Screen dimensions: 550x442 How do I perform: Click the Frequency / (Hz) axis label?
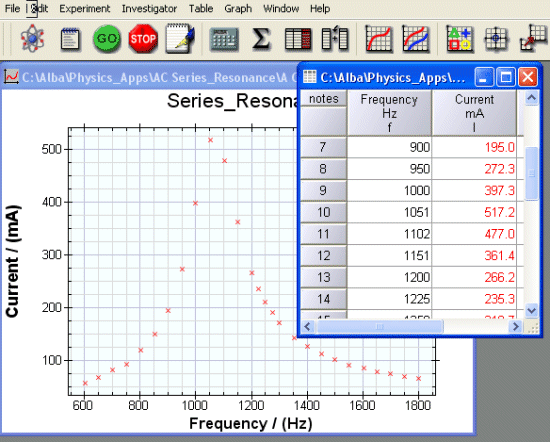[251, 423]
